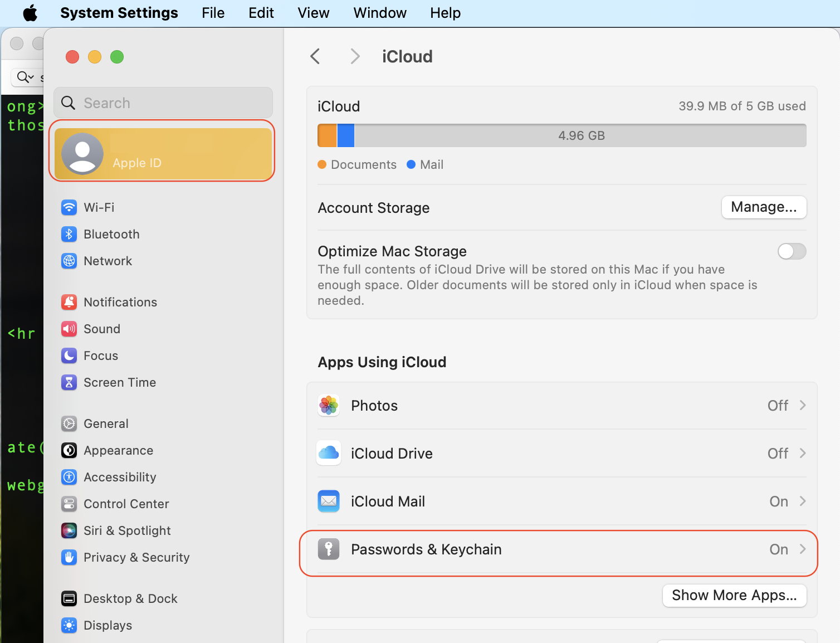Viewport: 840px width, 643px height.
Task: Open Focus settings
Action: 101,355
